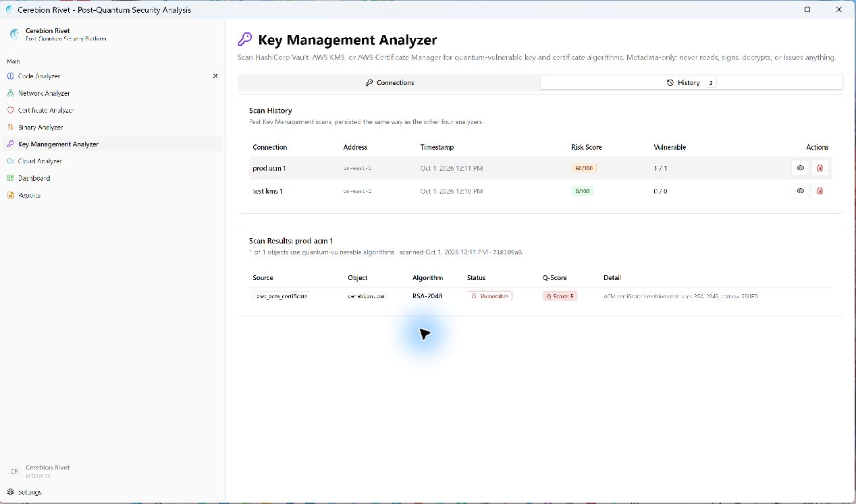The height and width of the screenshot is (504, 856).
Task: Click the aws_acm_certificate source tag
Action: click(x=281, y=296)
